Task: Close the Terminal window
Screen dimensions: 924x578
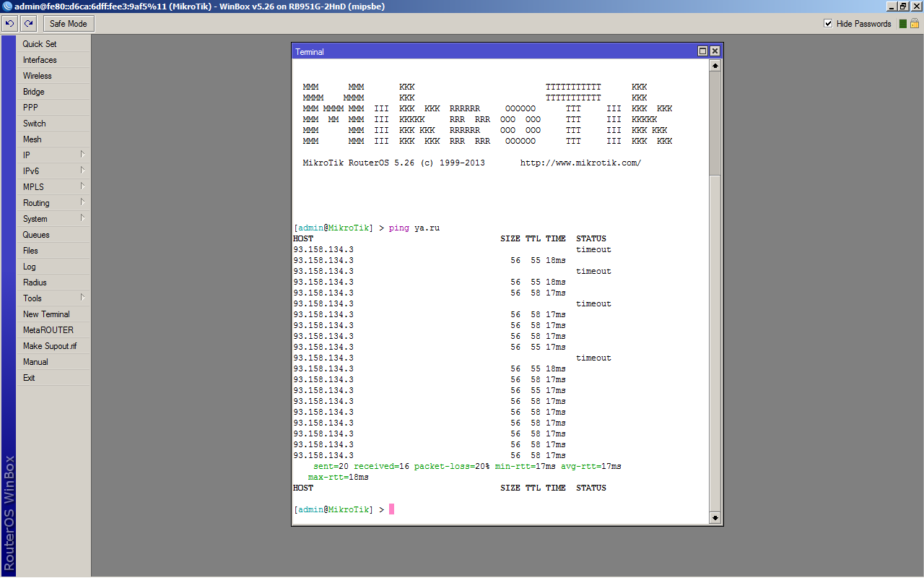Action: pyautogui.click(x=715, y=51)
